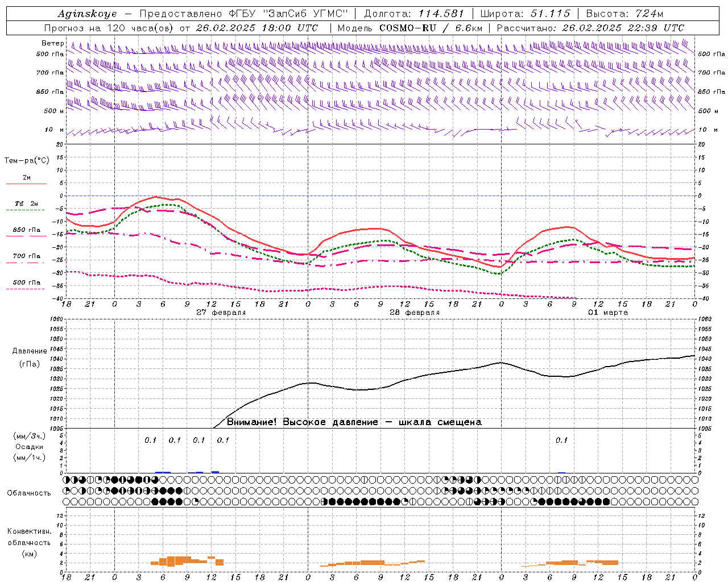Click the computed time Рассчитано: 26.02.2025 22:39 UTC
728x582 pixels.
pos(590,28)
